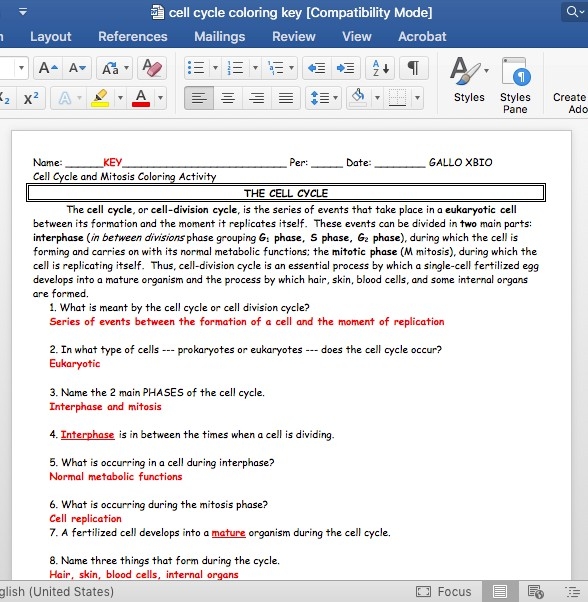Viewport: 588px width, 602px height.
Task: Click answer Cell replication
Action: click(x=85, y=519)
